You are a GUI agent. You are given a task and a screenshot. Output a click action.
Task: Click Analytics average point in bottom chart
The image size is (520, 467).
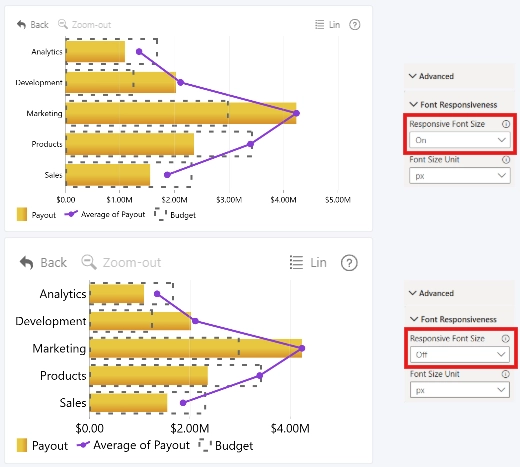[157, 294]
